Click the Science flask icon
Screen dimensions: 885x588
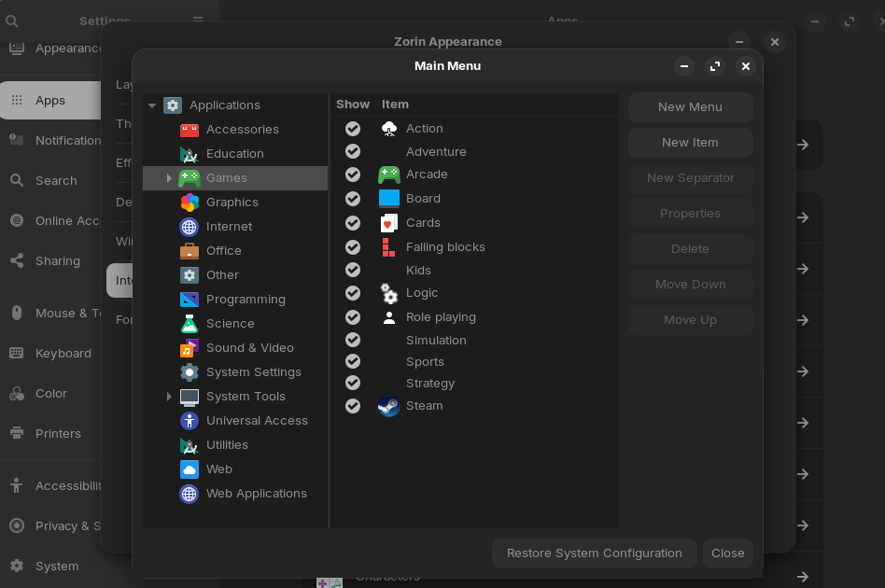[190, 324]
